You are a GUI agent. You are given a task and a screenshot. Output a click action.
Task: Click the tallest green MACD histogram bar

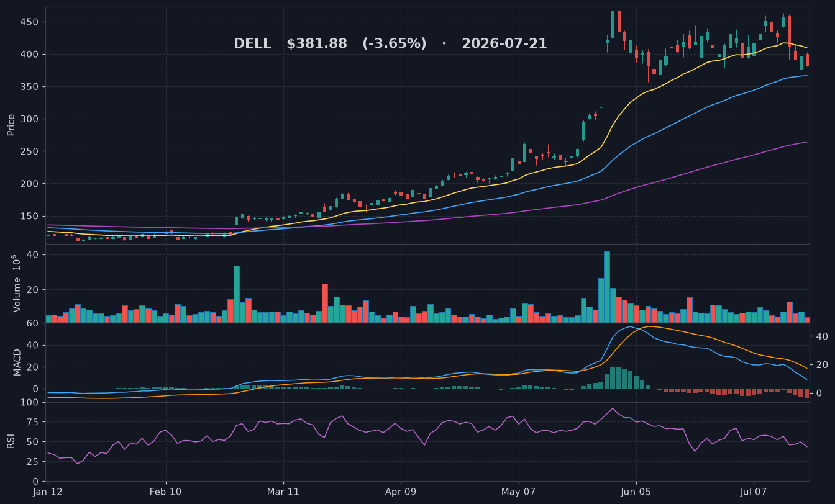pyautogui.click(x=619, y=378)
